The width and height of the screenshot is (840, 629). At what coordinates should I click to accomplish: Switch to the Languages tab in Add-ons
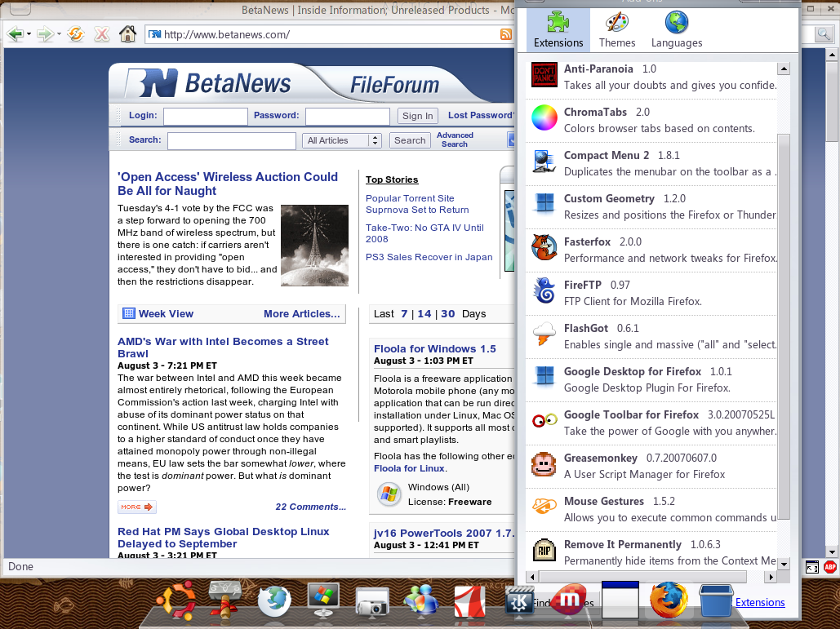(677, 30)
